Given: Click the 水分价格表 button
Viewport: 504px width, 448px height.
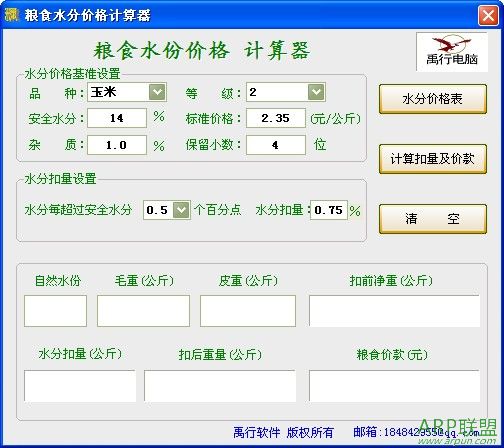Looking at the screenshot, I should pyautogui.click(x=433, y=99).
